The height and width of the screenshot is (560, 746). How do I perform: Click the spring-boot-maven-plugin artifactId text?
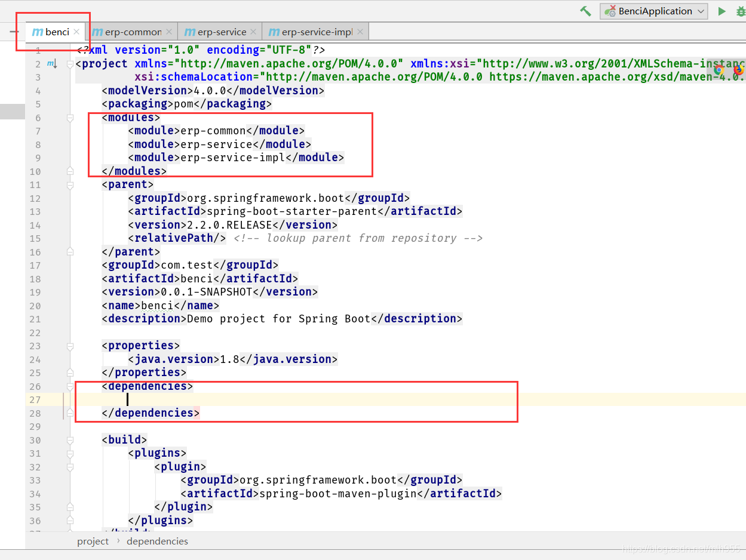tap(338, 494)
